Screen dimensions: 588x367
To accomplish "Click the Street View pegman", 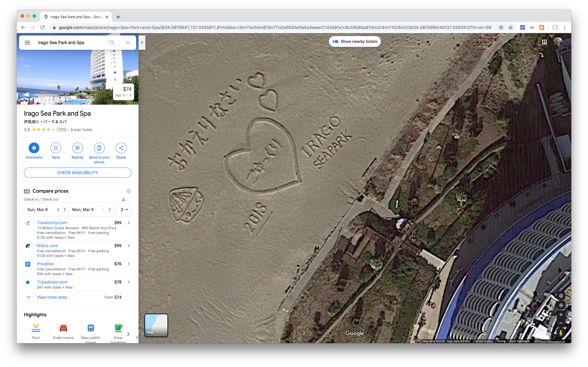I will pos(561,333).
